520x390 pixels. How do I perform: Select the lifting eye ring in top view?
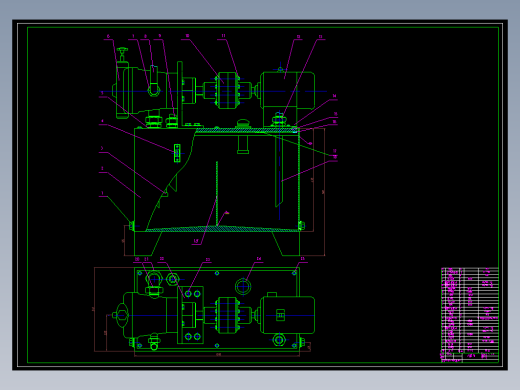tap(154, 278)
